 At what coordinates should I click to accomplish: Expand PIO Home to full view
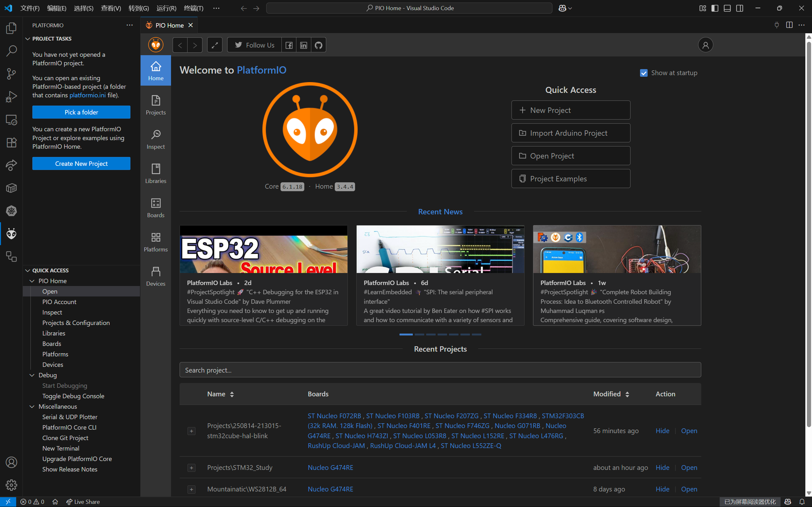[215, 45]
